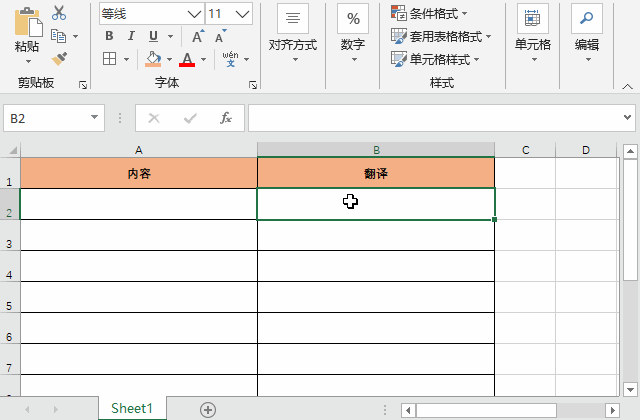
Task: Select column A header
Action: [139, 150]
